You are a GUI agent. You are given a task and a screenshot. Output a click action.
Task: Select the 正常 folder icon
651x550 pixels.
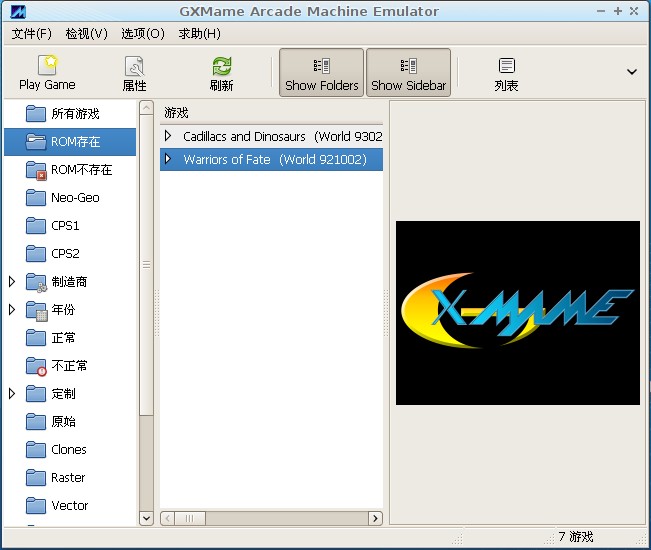[x=36, y=338]
